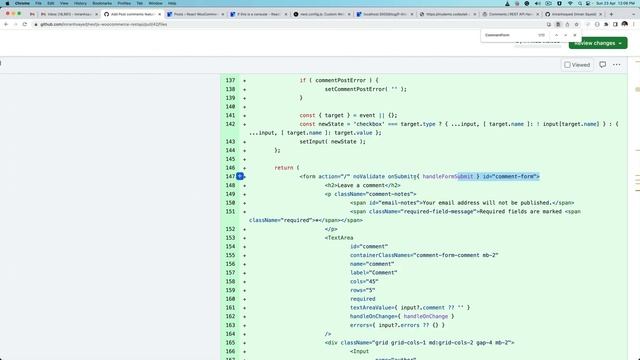The image size is (640, 360).
Task: Open the Help menu
Action: 172,3
